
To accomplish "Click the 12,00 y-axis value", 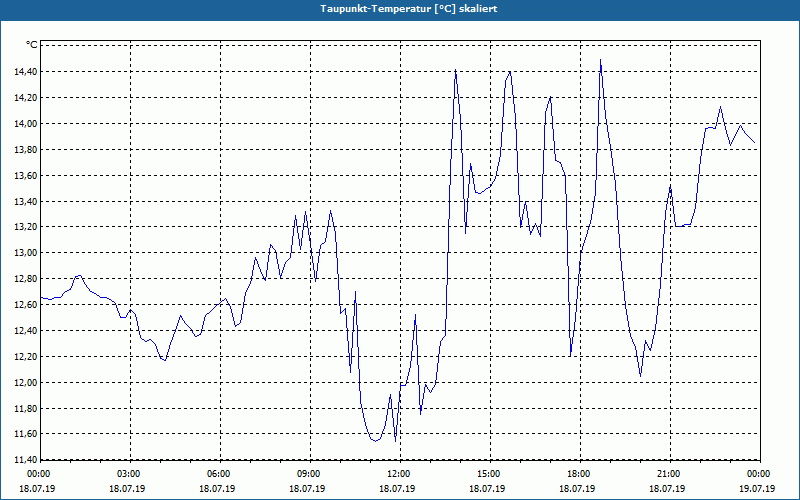I will pos(26,383).
